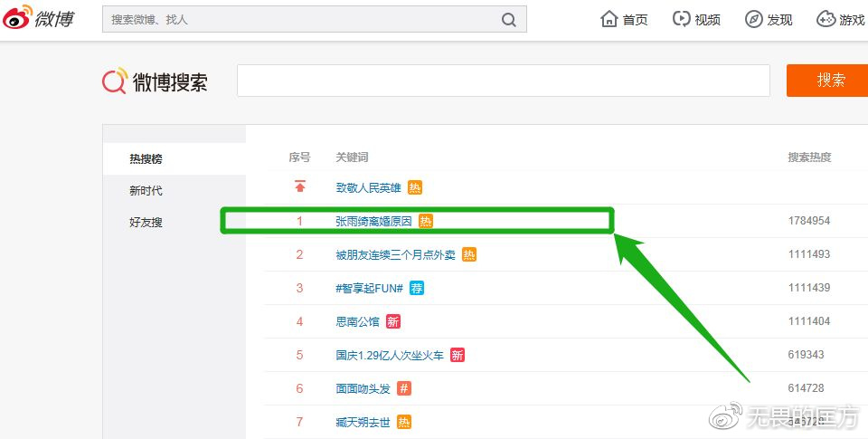Open the 被朋友连续三个月点外卖 topic
The image size is (868, 439).
pyautogui.click(x=395, y=255)
